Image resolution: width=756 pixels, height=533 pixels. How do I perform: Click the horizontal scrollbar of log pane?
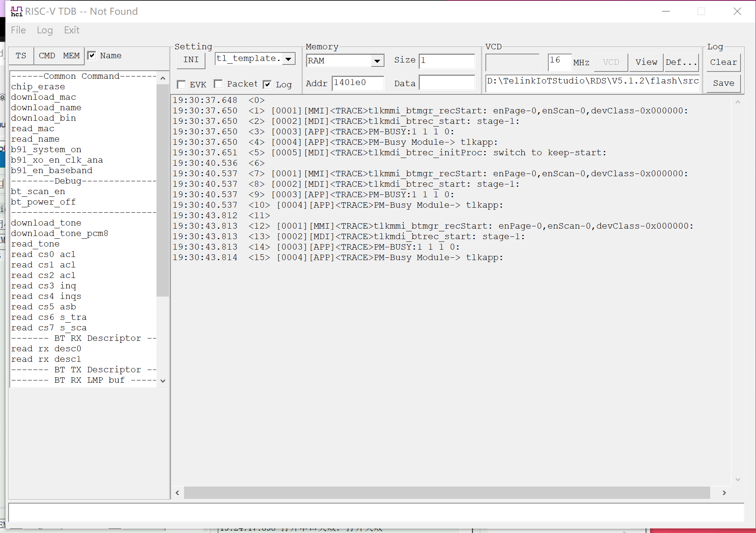tap(447, 493)
